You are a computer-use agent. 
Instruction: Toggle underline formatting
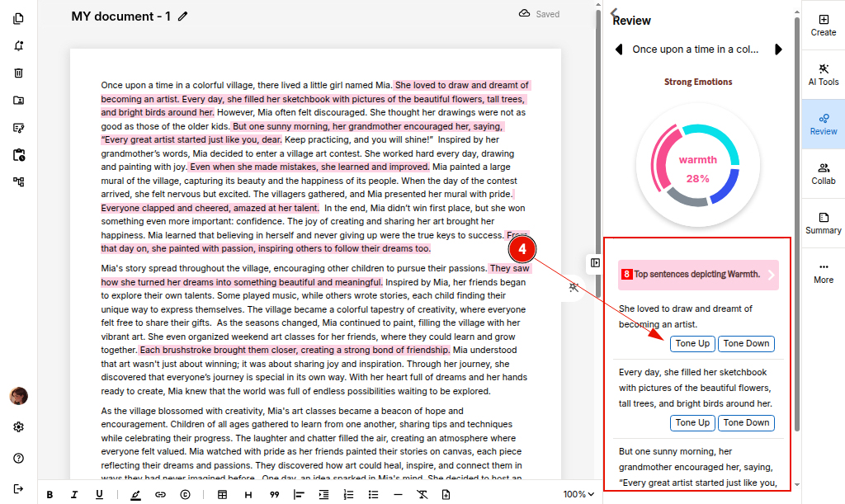coord(99,495)
